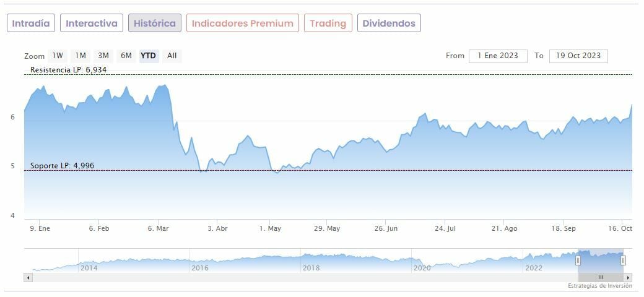Click the navigator right range handle
Screen dimensions: 644x297
623,260
